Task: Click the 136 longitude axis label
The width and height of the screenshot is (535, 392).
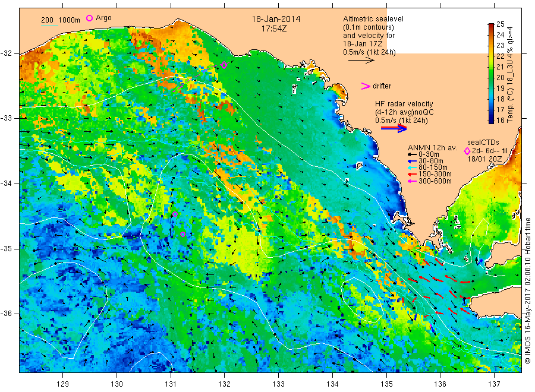Action: (440, 384)
